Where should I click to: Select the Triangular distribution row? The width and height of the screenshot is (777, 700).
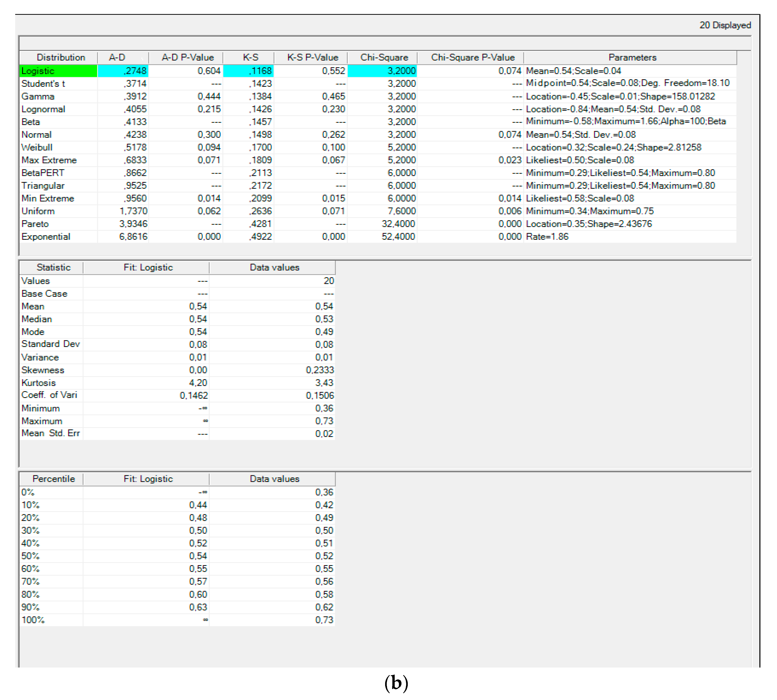point(43,185)
